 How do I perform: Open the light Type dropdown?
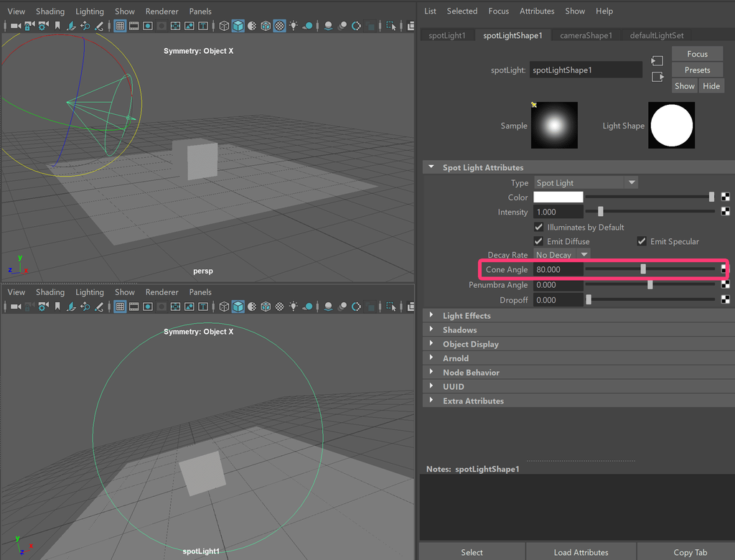[586, 182]
